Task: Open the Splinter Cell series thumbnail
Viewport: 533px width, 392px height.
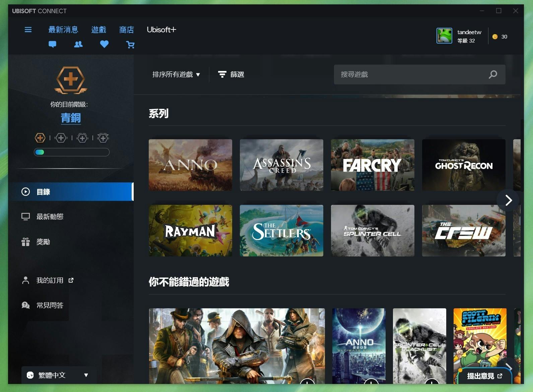Action: (373, 231)
